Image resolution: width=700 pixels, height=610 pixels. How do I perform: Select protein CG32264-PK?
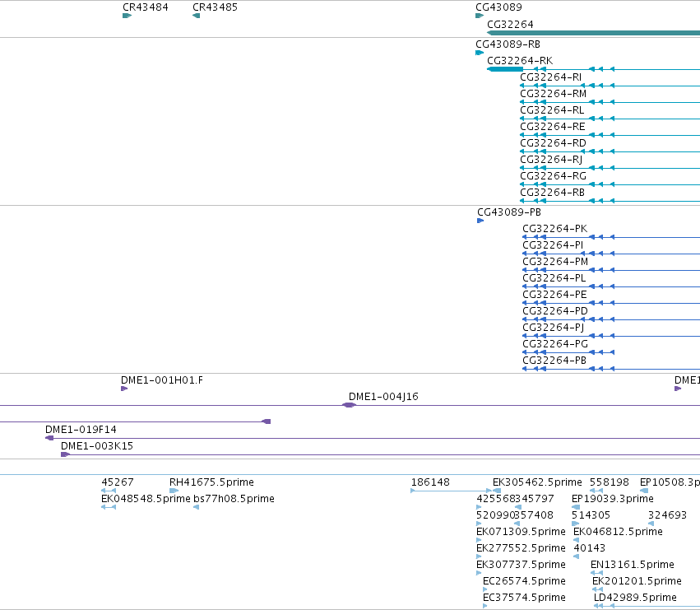[x=555, y=228]
